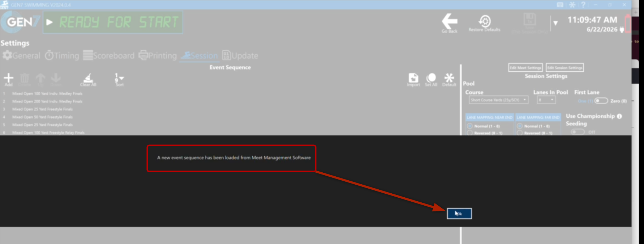Click the Up arrow to move event
The height and width of the screenshot is (244, 644).
[40, 77]
